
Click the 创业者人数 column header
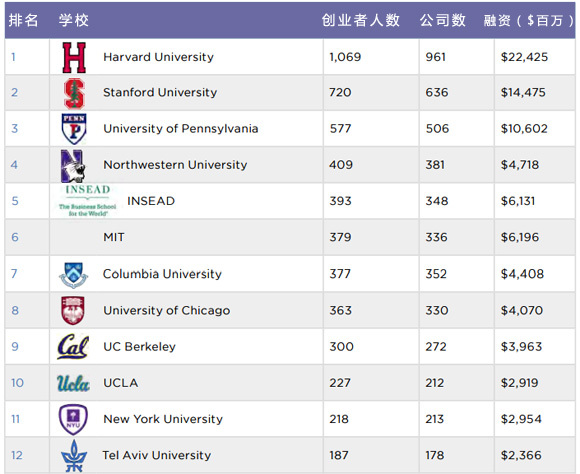361,20
